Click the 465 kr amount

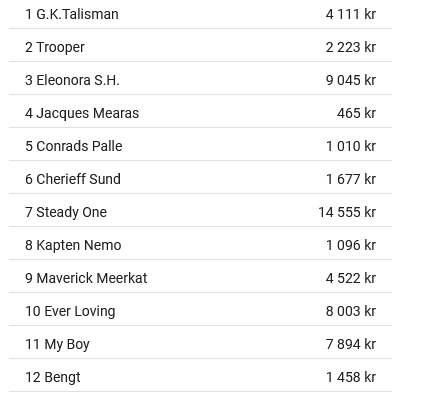point(356,113)
